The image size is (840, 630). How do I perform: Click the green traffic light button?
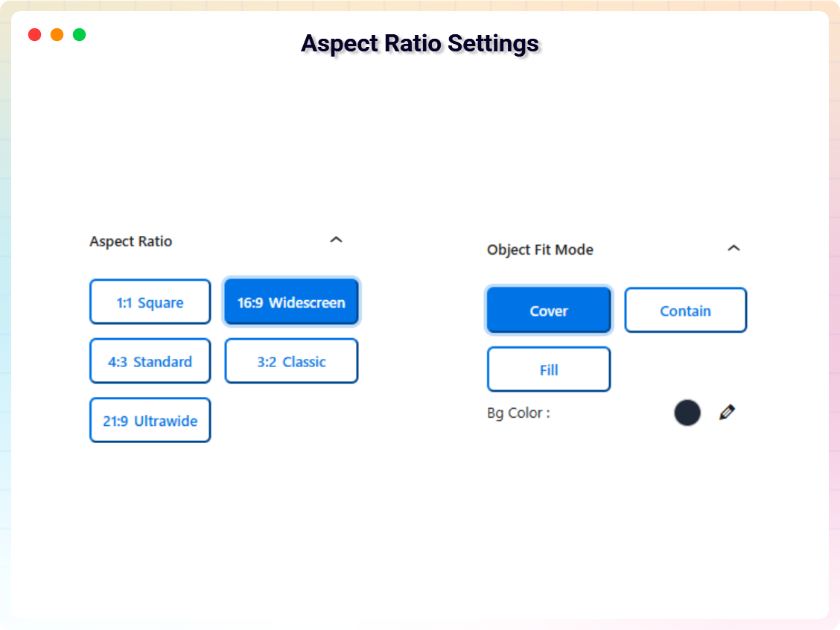click(79, 34)
